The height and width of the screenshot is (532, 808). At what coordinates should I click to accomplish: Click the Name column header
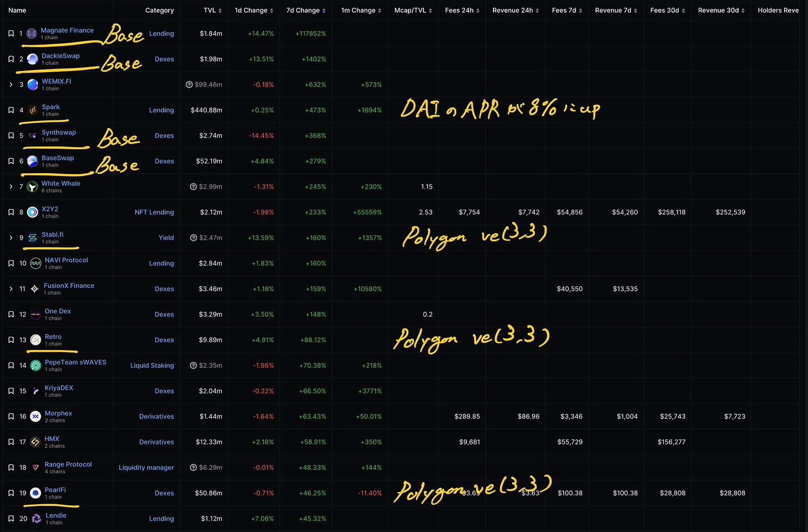17,11
